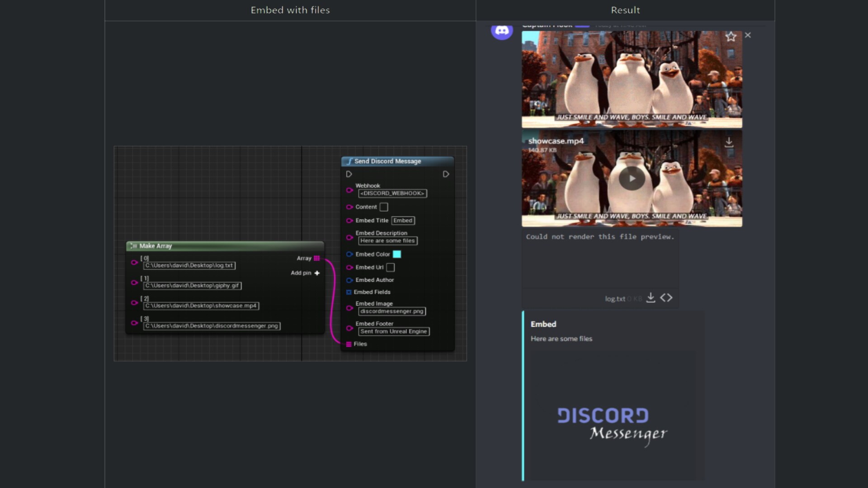
Task: Click the 'Embed with files' heading
Action: coord(290,10)
